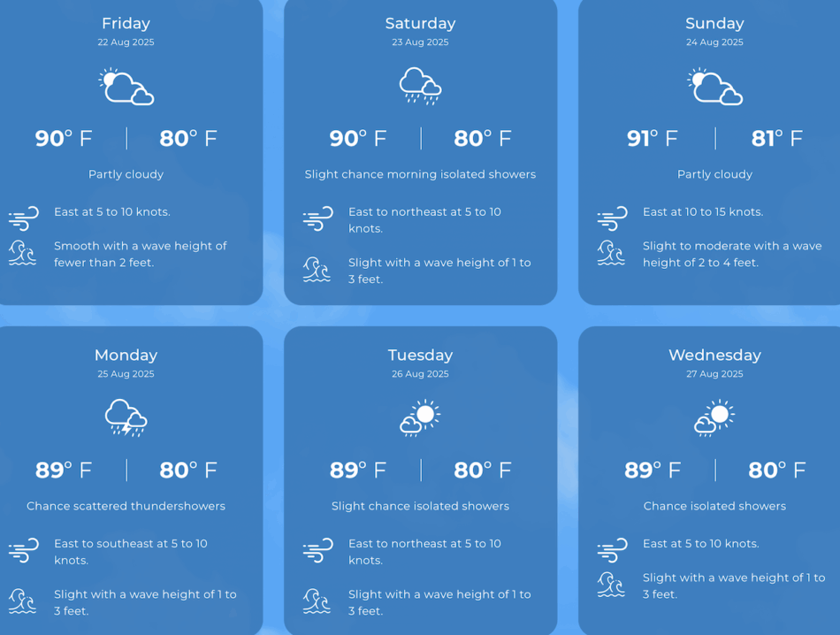Image resolution: width=840 pixels, height=635 pixels.
Task: Click Tuesday's sun and cloud icon
Action: (x=420, y=417)
